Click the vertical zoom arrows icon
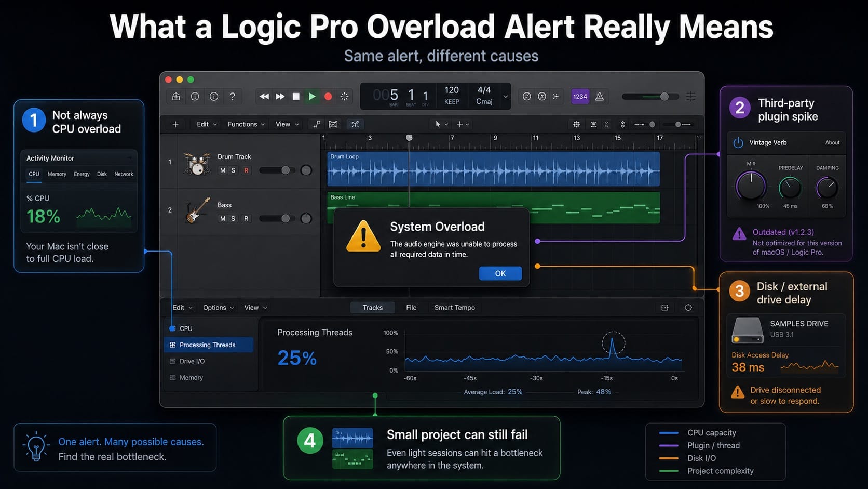This screenshot has width=868, height=489. coord(622,124)
